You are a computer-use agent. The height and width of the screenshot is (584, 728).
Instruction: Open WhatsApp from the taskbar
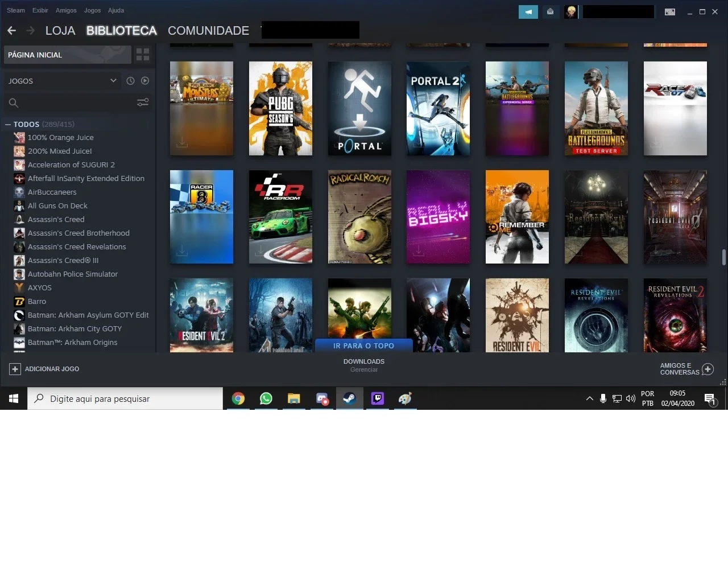pyautogui.click(x=266, y=398)
